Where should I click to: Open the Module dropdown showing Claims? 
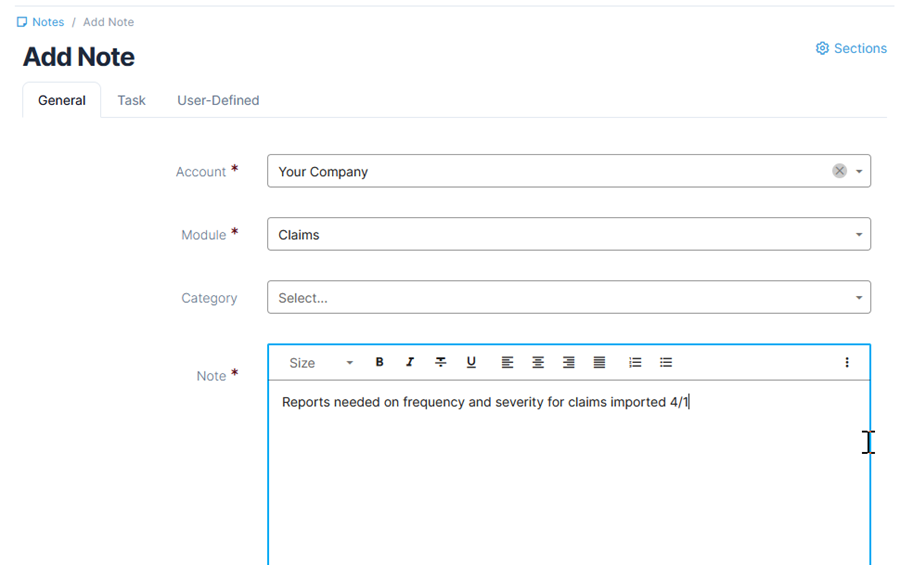point(568,234)
